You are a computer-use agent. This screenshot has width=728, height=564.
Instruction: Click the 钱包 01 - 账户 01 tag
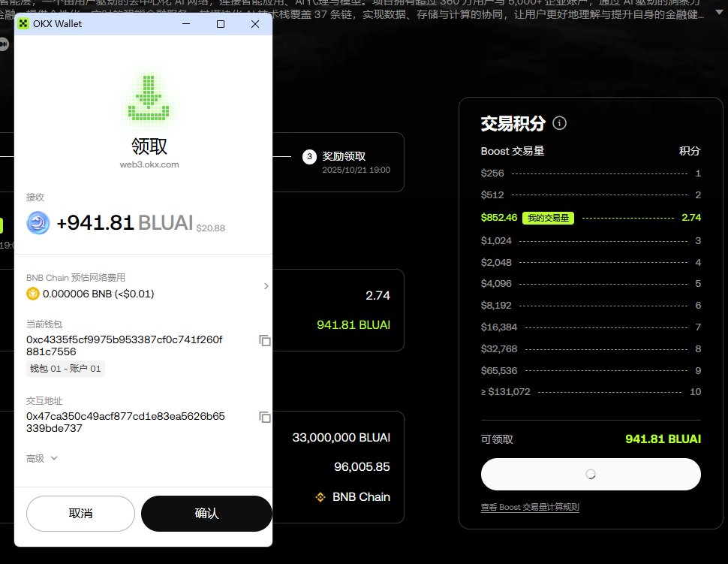(65, 369)
